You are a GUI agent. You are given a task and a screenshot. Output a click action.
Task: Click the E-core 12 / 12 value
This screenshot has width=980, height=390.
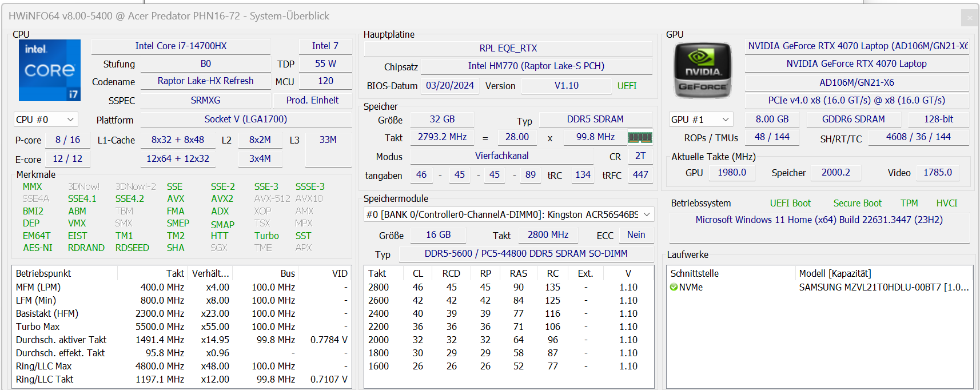tap(67, 158)
